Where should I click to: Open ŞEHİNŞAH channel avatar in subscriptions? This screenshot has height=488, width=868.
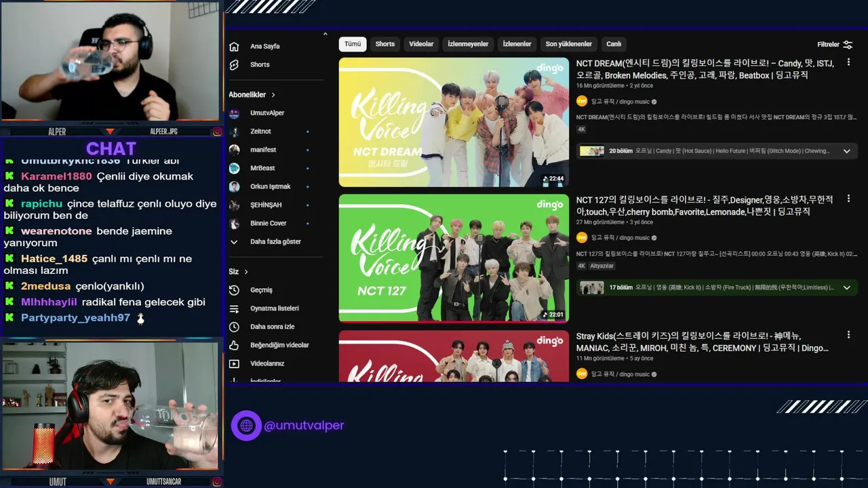(x=234, y=205)
